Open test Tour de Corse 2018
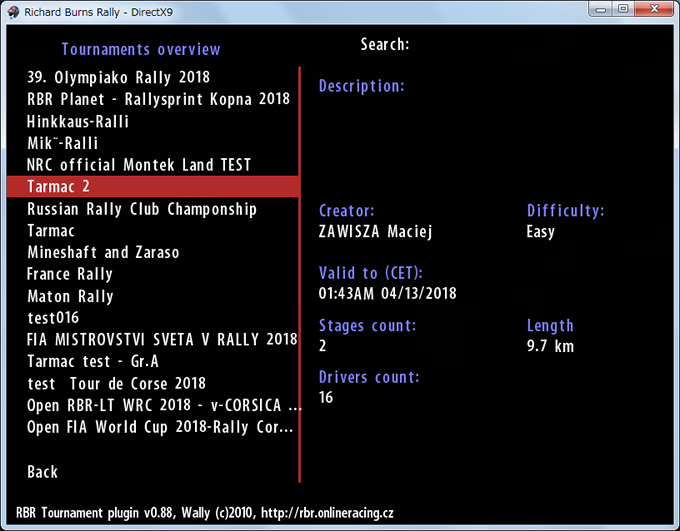The height and width of the screenshot is (531, 680). click(116, 384)
